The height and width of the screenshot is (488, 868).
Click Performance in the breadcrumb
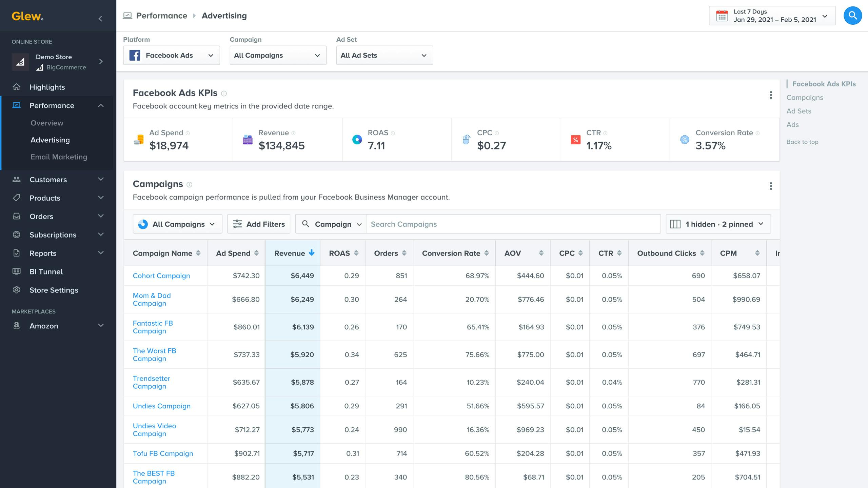162,16
